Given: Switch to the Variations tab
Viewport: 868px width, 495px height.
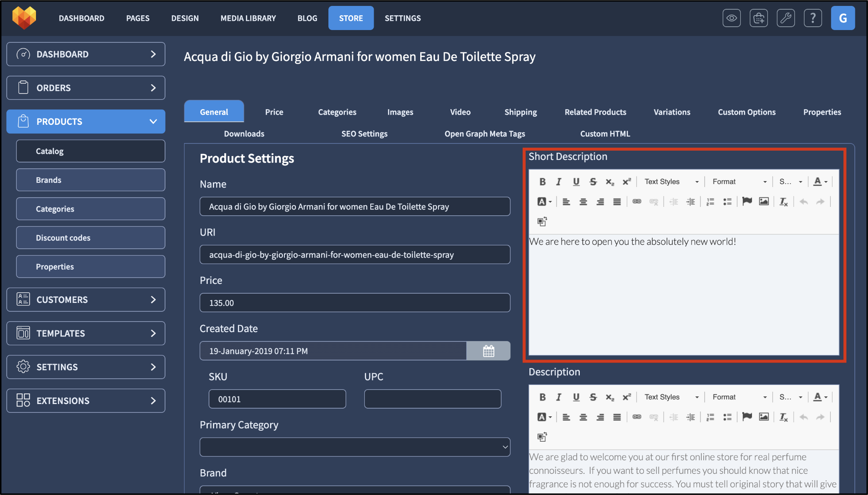Looking at the screenshot, I should pyautogui.click(x=672, y=112).
